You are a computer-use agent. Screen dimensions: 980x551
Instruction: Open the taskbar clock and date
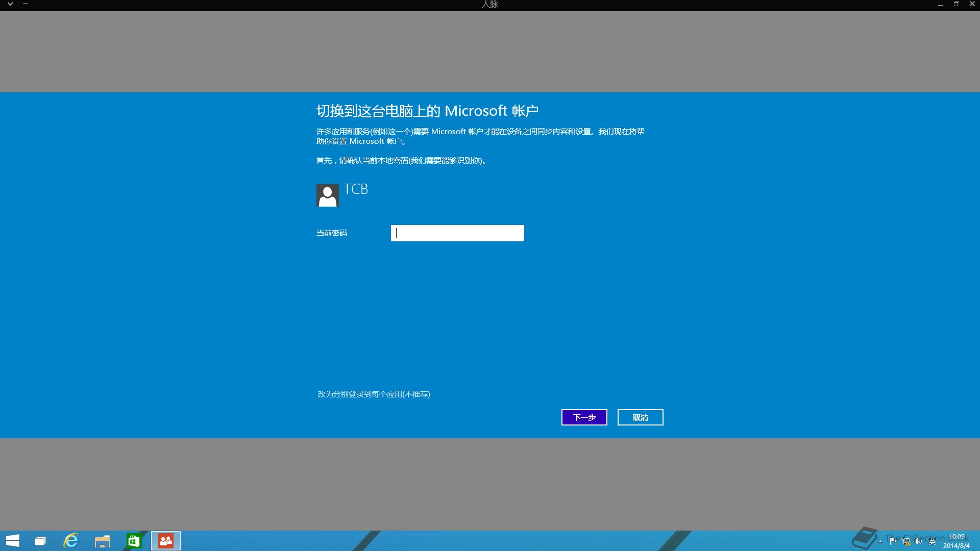click(956, 541)
